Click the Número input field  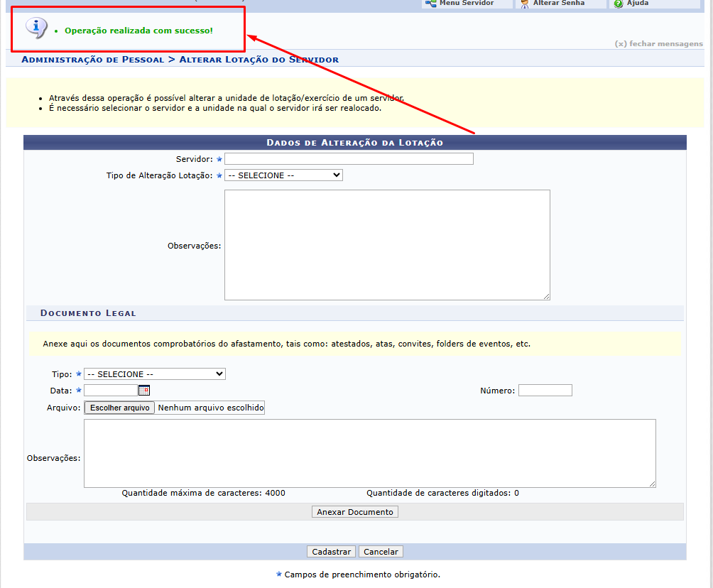click(x=545, y=391)
